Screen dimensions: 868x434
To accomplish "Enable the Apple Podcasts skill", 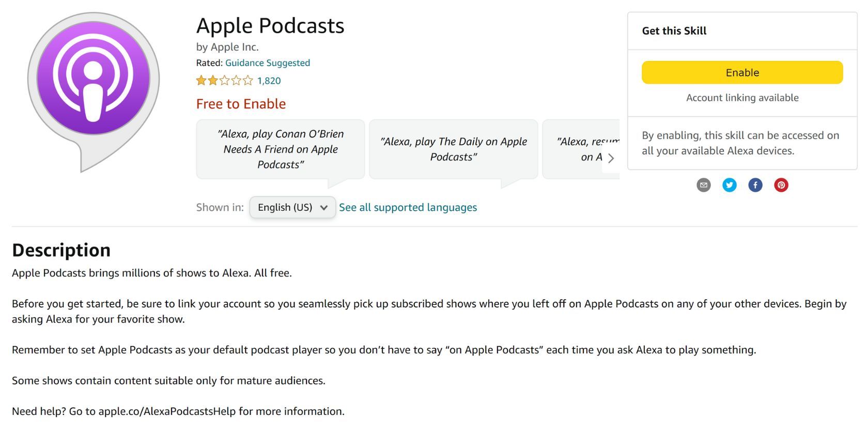I will click(x=741, y=72).
